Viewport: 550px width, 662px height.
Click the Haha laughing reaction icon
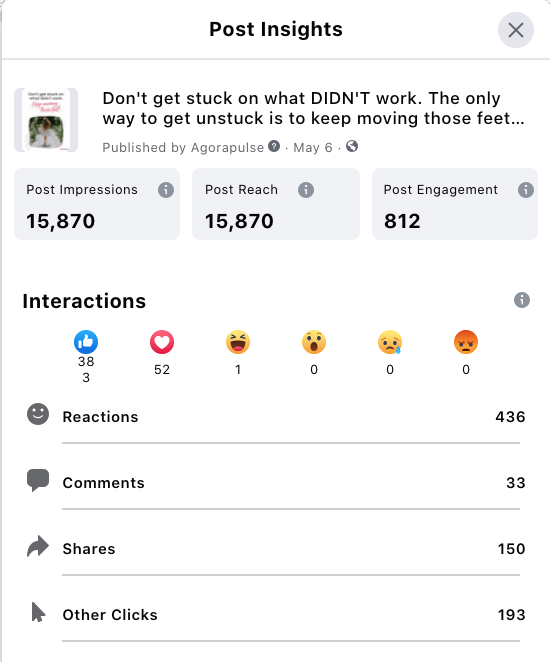(238, 342)
